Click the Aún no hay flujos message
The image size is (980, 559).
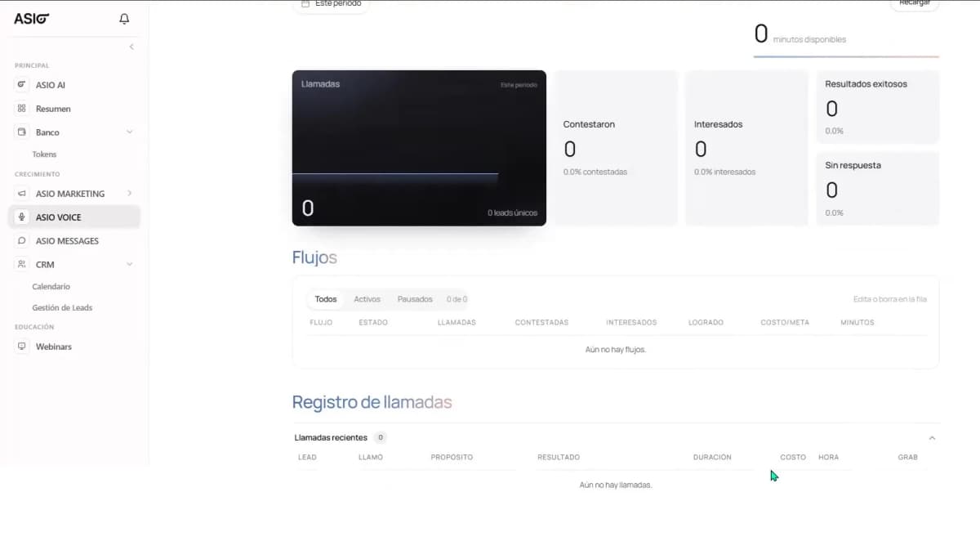tap(616, 350)
